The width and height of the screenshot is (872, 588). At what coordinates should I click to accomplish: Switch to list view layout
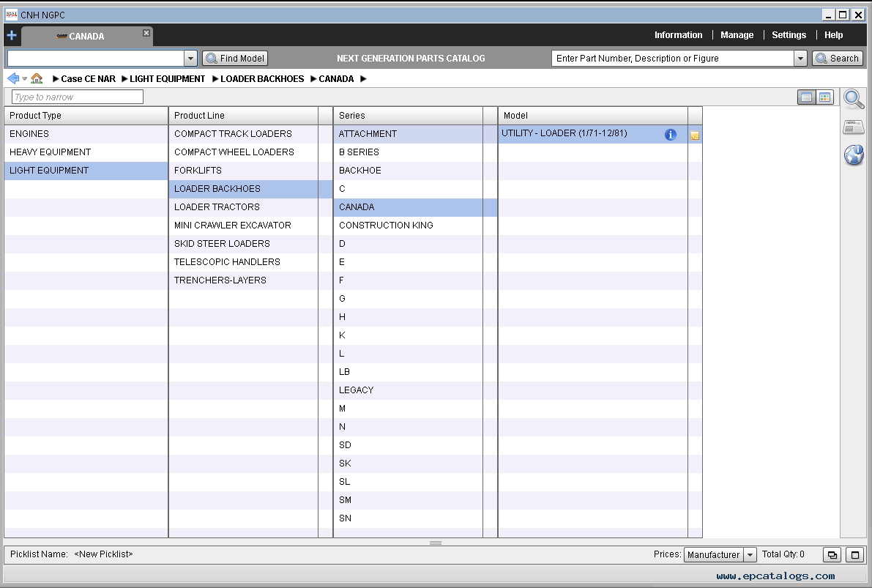click(x=806, y=97)
